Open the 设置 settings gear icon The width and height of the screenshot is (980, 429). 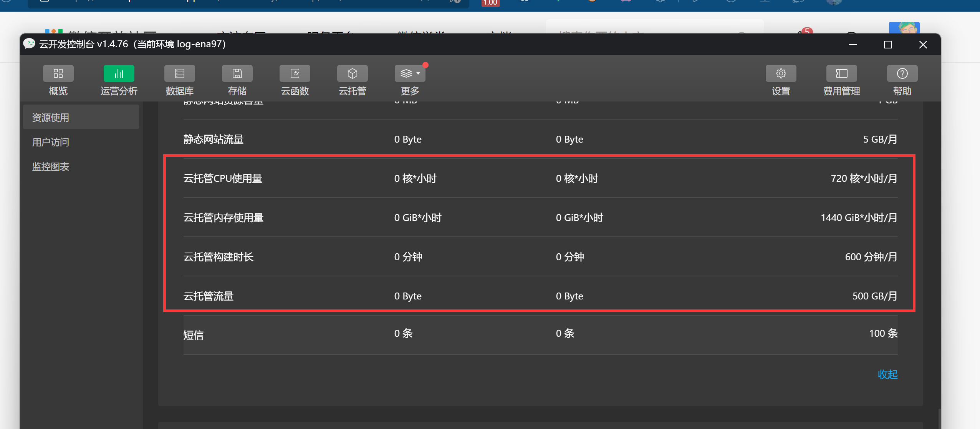click(781, 73)
